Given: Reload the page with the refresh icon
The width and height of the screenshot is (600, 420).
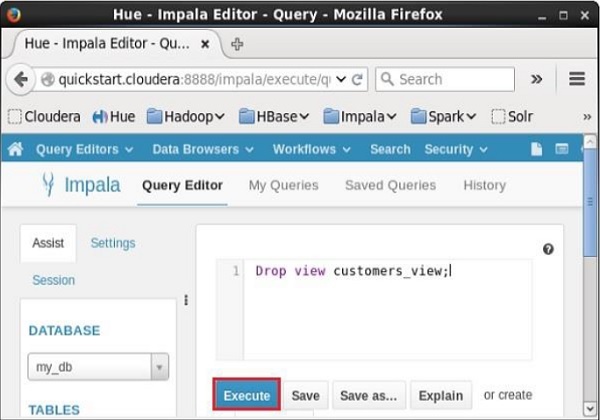Looking at the screenshot, I should (x=358, y=79).
